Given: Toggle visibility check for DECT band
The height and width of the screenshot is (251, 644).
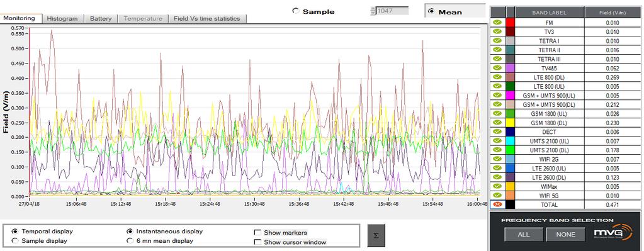Looking at the screenshot, I should pyautogui.click(x=497, y=131).
